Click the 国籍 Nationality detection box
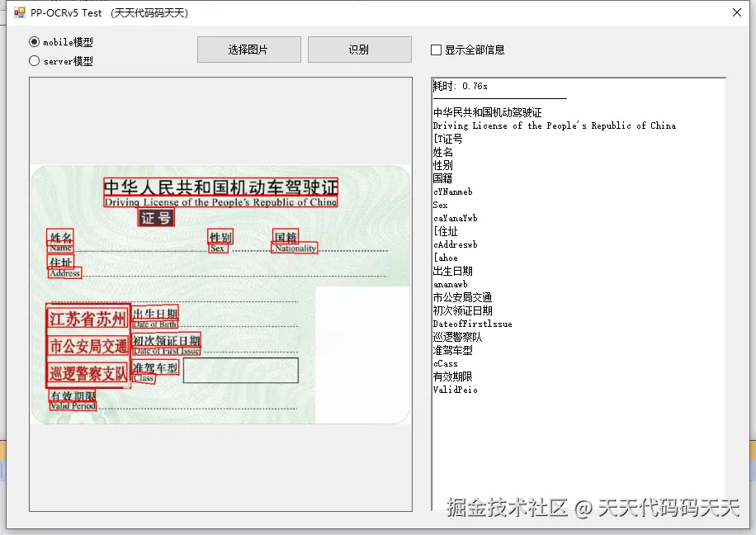756x535 pixels. pos(295,243)
